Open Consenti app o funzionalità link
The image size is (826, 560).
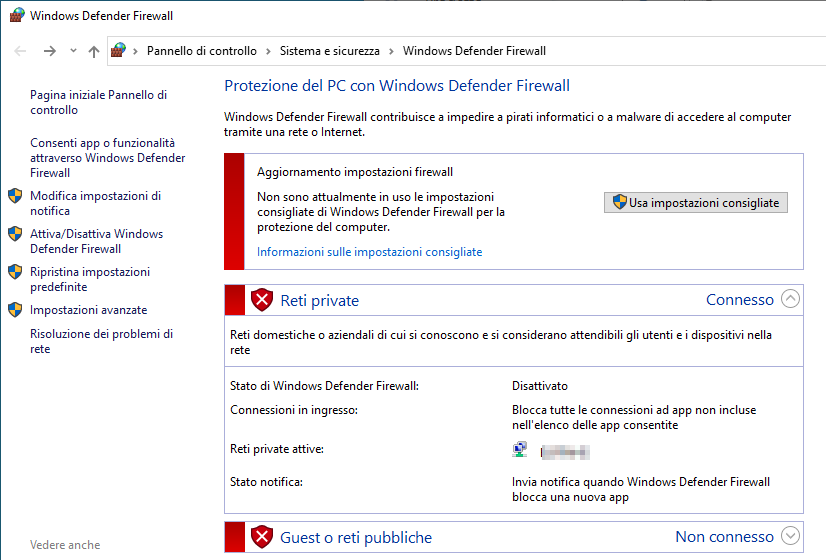pyautogui.click(x=107, y=158)
